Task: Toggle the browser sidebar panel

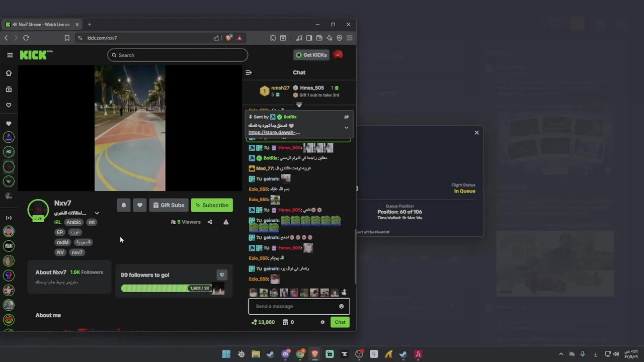Action: click(x=309, y=38)
